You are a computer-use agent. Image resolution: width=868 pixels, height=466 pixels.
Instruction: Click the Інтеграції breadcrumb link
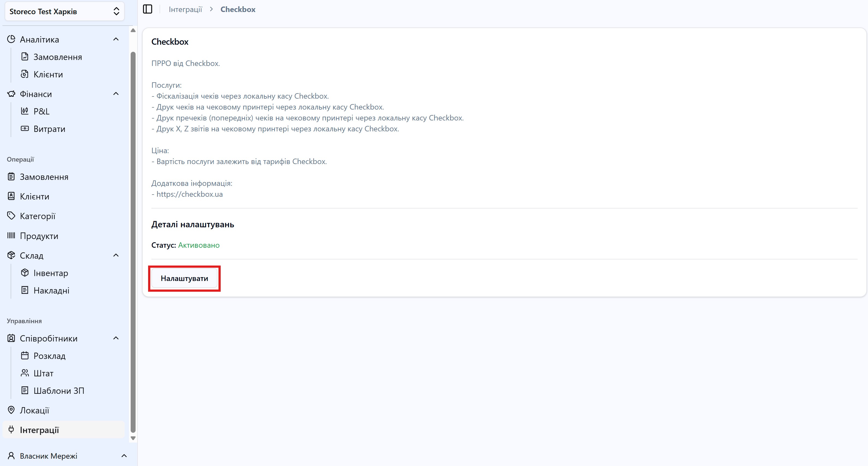pyautogui.click(x=185, y=10)
